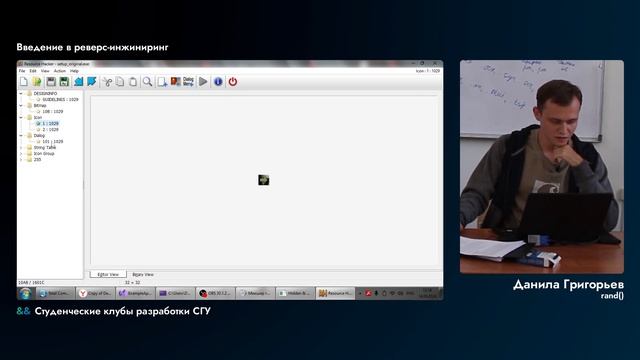This screenshot has height=360, width=640.
Task: Find text with magnifying glass icon
Action: (147, 82)
